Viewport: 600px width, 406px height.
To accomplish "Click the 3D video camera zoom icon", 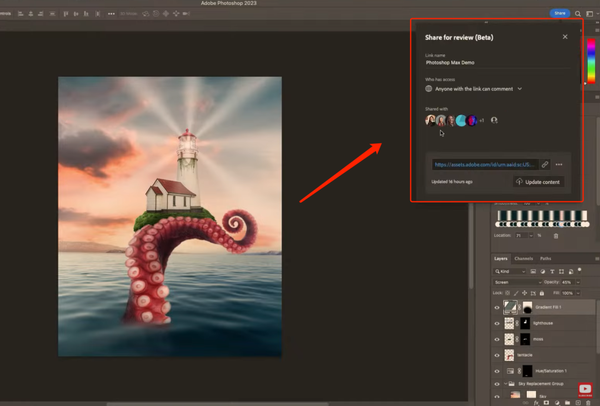I will pos(186,14).
